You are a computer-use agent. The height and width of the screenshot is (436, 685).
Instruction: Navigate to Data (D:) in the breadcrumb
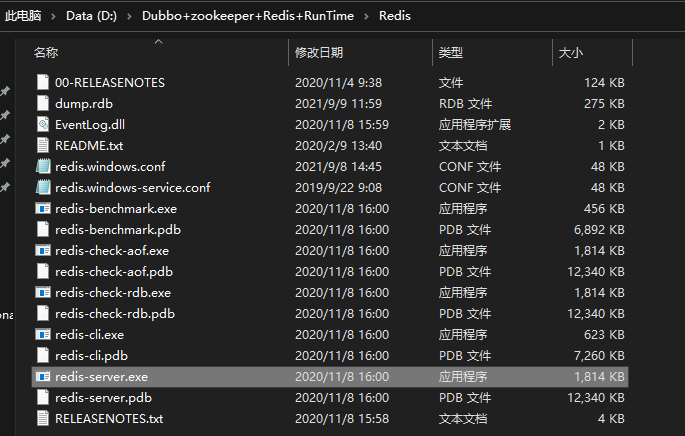point(91,16)
